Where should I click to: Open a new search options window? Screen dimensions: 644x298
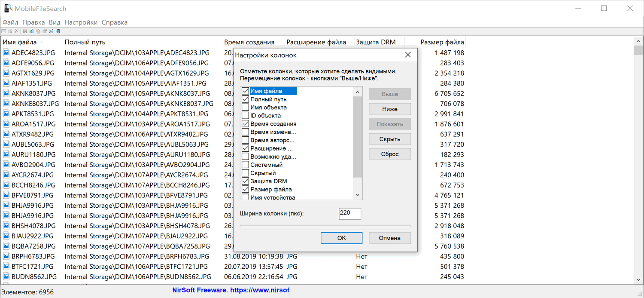(x=4, y=31)
